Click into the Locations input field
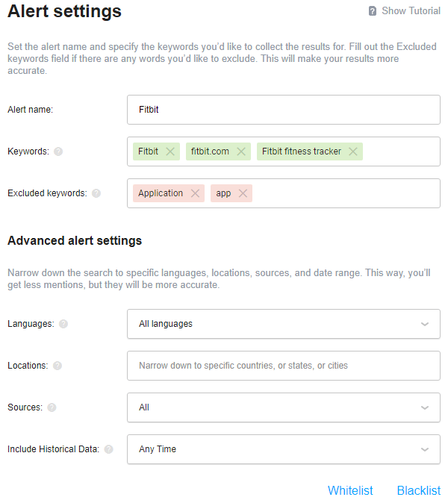The width and height of the screenshot is (448, 500). [283, 366]
